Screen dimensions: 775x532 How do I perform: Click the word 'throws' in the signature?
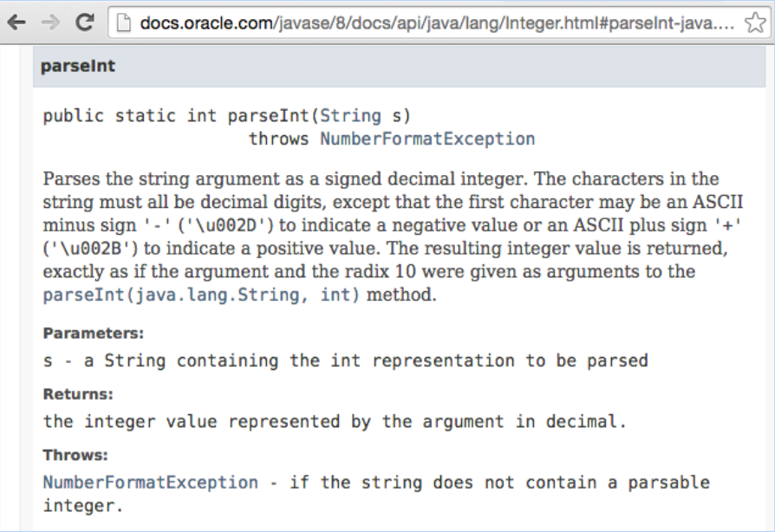[279, 139]
